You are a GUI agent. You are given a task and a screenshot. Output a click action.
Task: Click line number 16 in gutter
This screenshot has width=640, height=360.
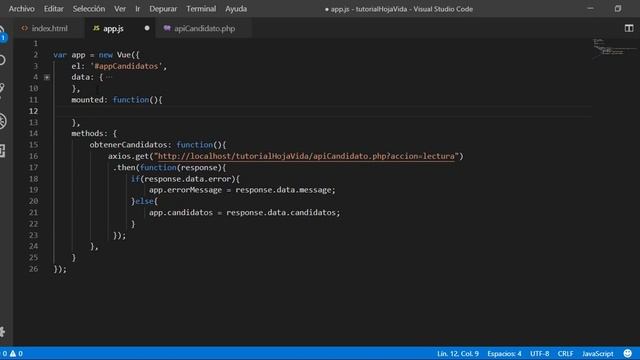(x=33, y=156)
